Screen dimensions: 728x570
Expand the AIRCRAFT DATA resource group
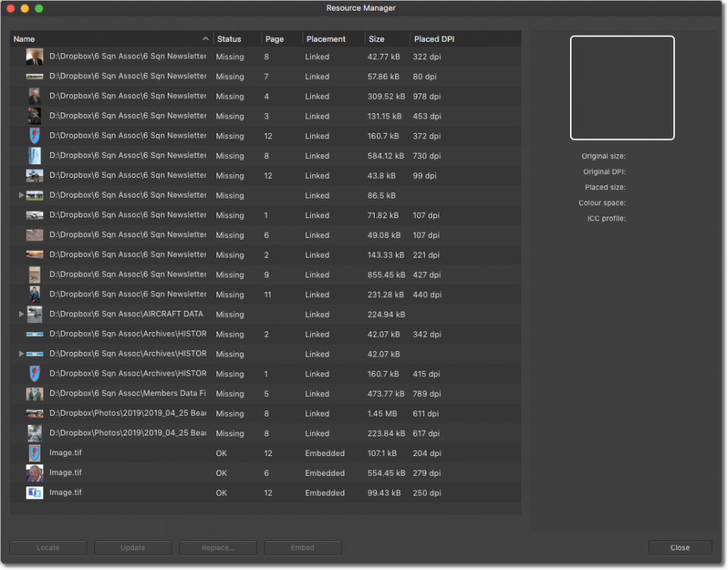(x=21, y=314)
